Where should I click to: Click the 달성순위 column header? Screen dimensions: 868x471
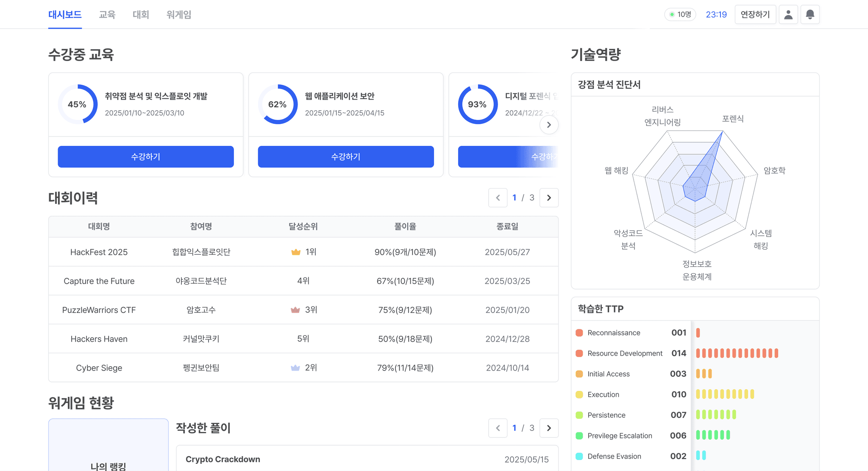pos(303,226)
